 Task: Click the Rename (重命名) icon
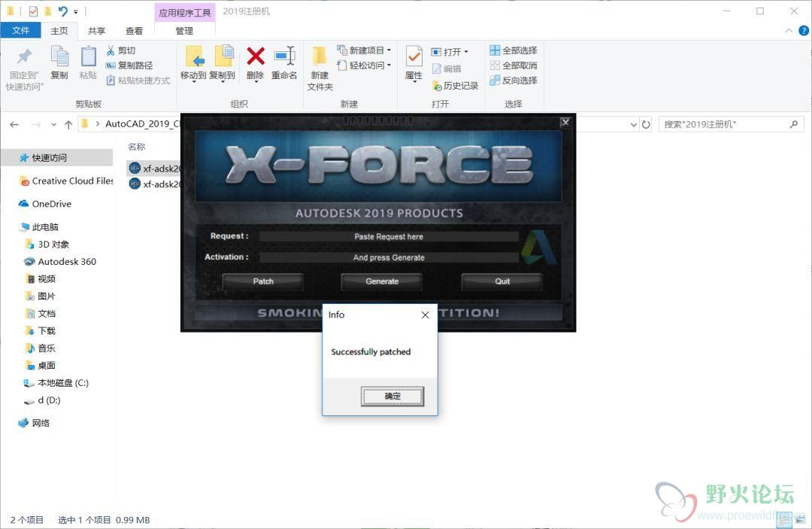(x=284, y=56)
